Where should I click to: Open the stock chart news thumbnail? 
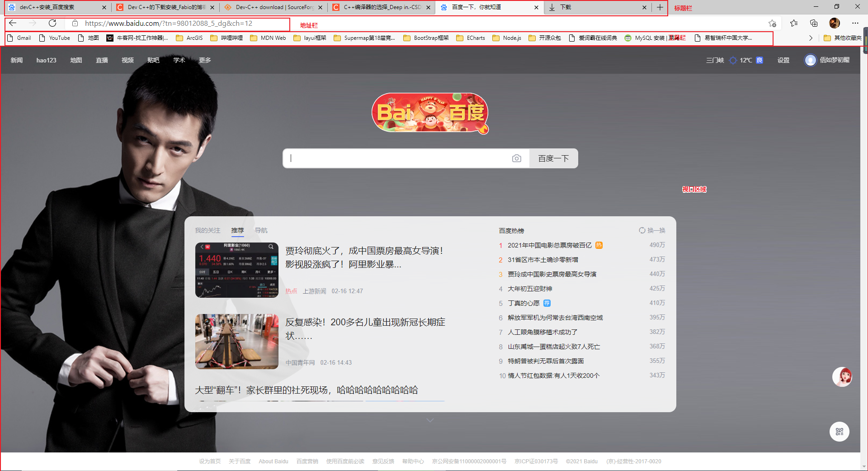(237, 270)
